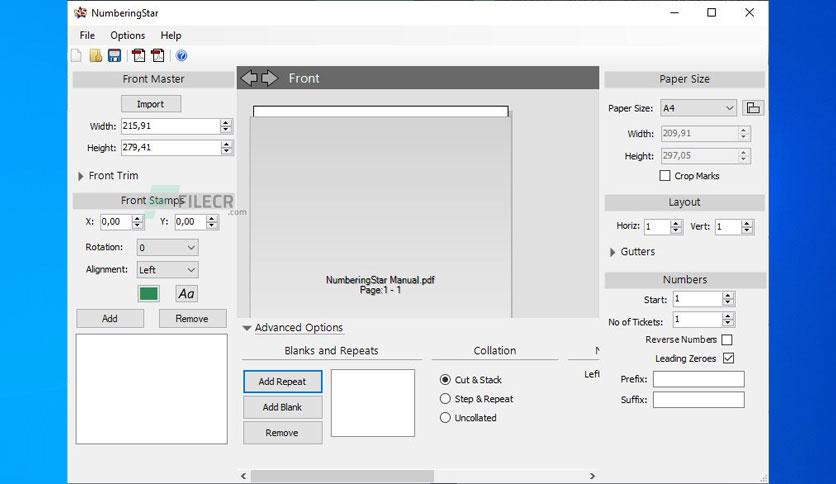Click into the Prefix text field
This screenshot has width=836, height=484.
(x=698, y=379)
